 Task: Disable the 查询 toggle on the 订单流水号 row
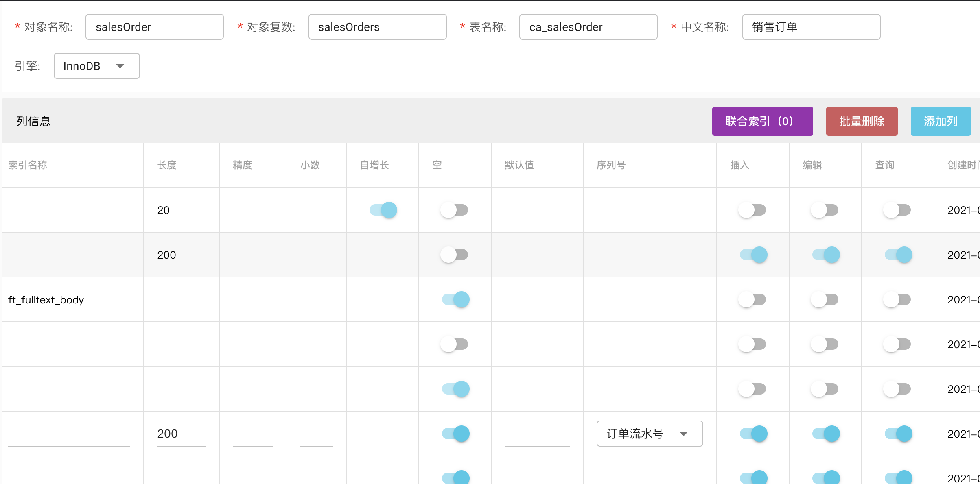tap(898, 434)
